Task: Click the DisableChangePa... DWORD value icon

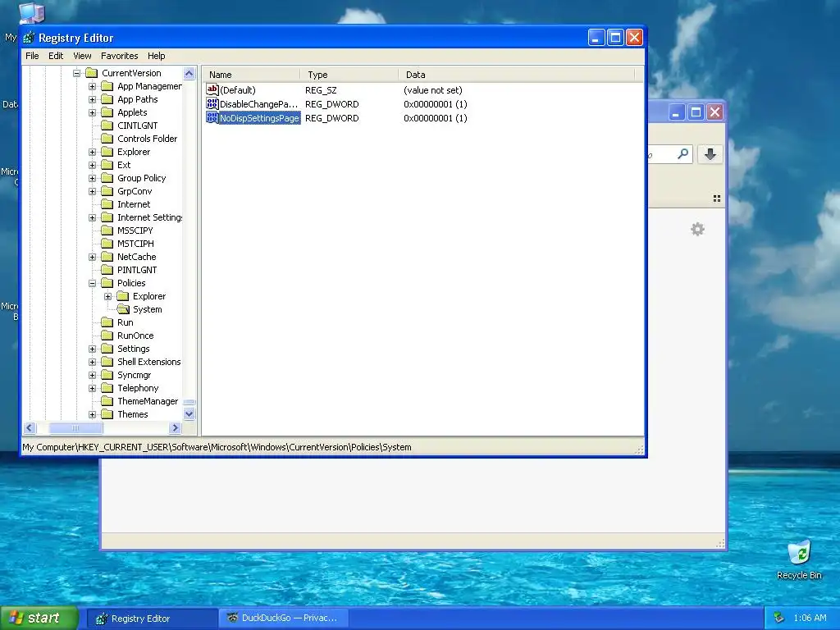Action: coord(212,103)
